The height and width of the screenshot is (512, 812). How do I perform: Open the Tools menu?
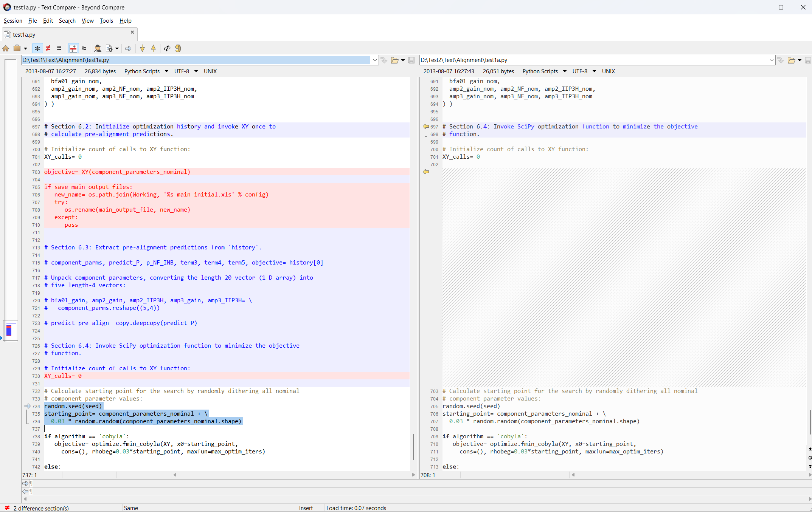tap(106, 21)
